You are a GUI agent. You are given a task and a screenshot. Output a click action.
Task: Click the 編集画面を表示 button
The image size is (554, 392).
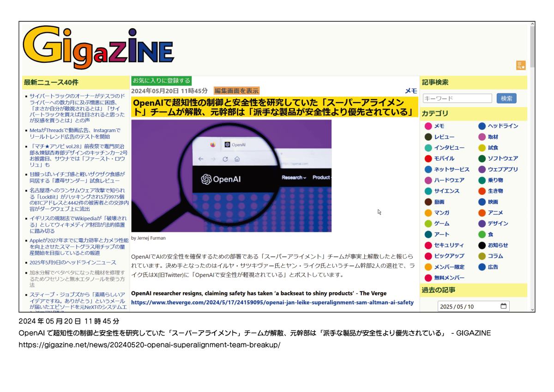[236, 91]
